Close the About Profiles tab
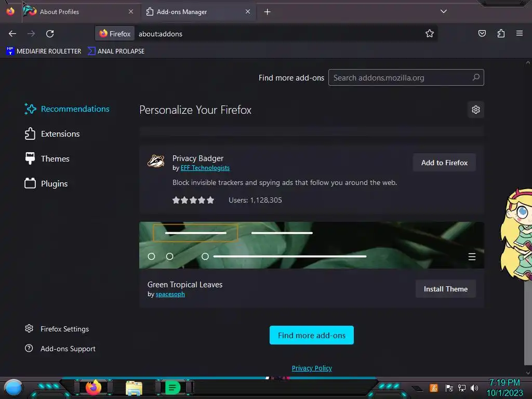 click(x=131, y=11)
